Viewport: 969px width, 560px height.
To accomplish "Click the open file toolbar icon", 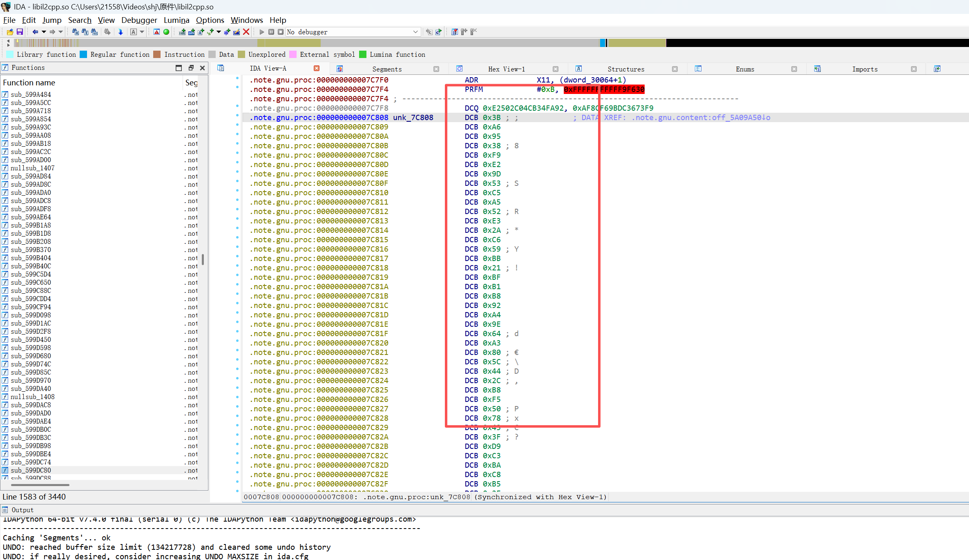I will 10,32.
